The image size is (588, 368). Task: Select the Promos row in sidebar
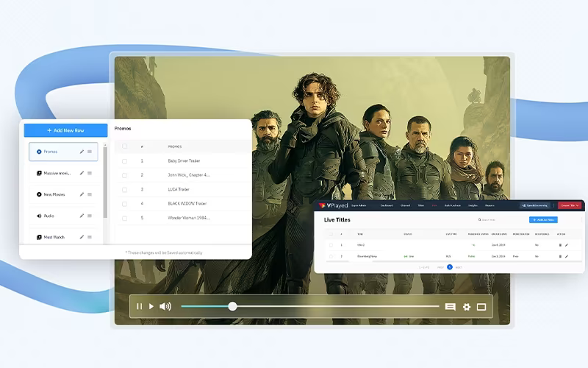tap(63, 152)
